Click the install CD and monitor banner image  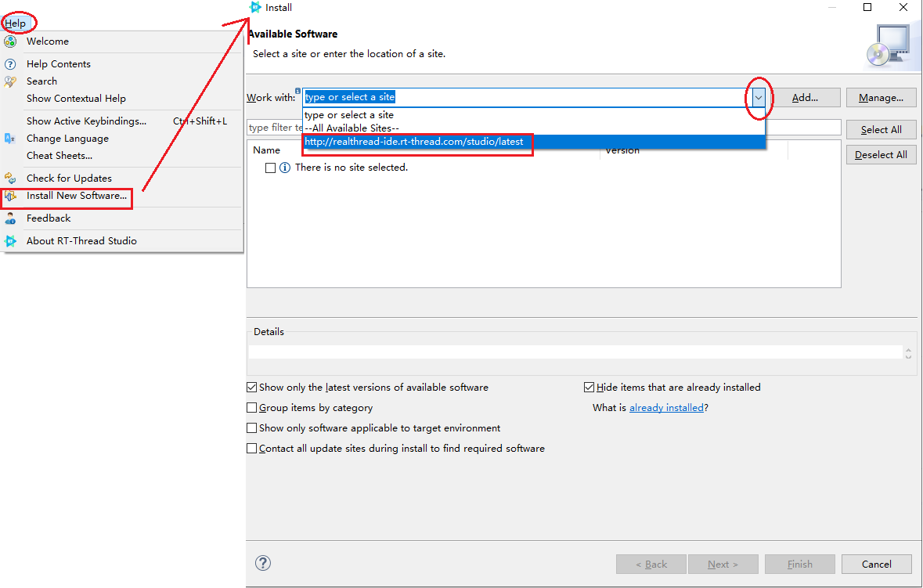889,45
